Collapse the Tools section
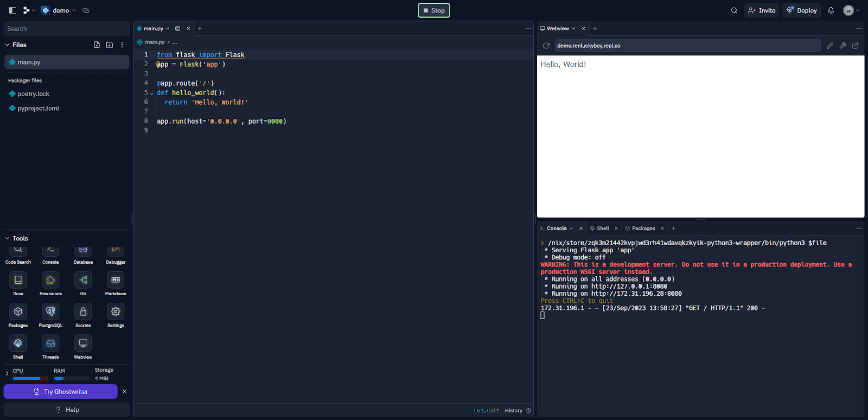Image resolution: width=868 pixels, height=420 pixels. 8,238
